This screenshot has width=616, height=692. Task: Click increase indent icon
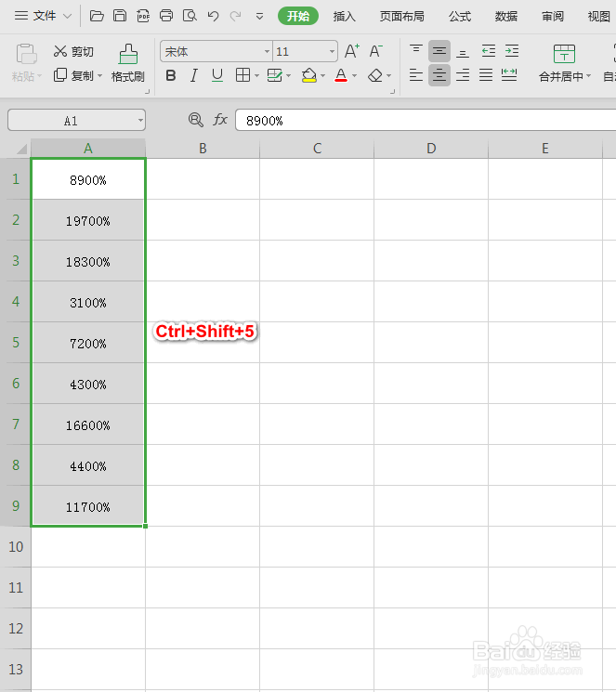512,51
